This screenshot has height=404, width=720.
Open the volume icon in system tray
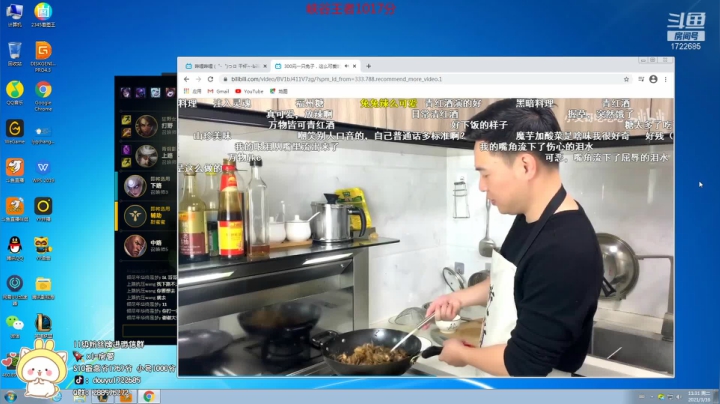tap(679, 397)
